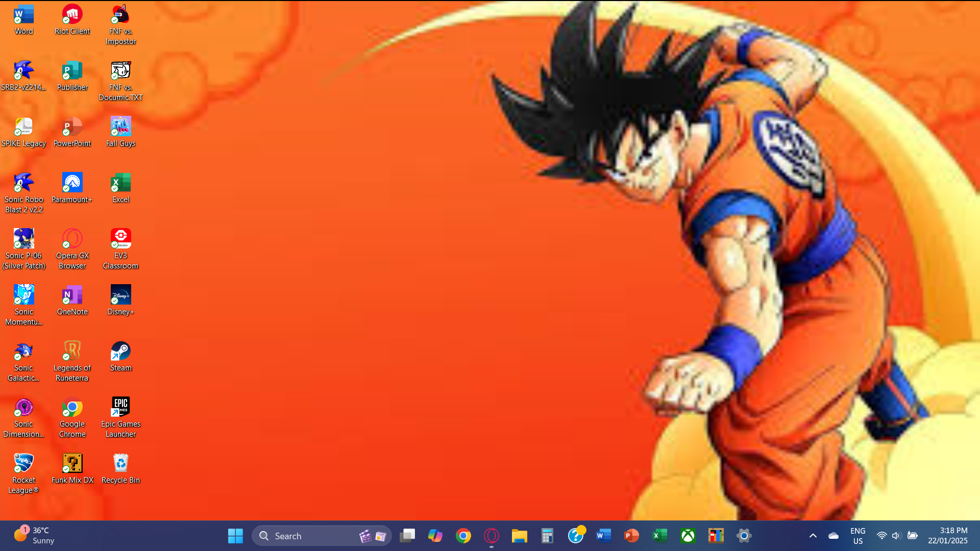Check battery status tray icon
This screenshot has width=980, height=551.
pos(913,536)
